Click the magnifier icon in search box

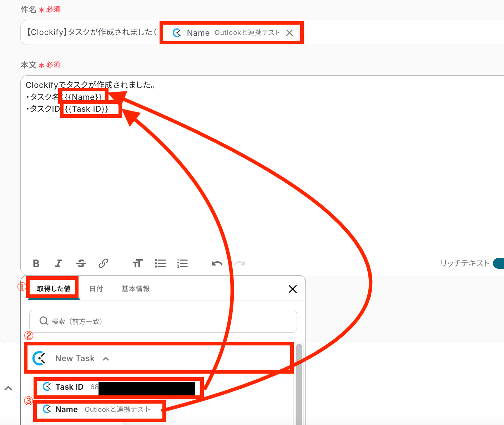[44, 321]
